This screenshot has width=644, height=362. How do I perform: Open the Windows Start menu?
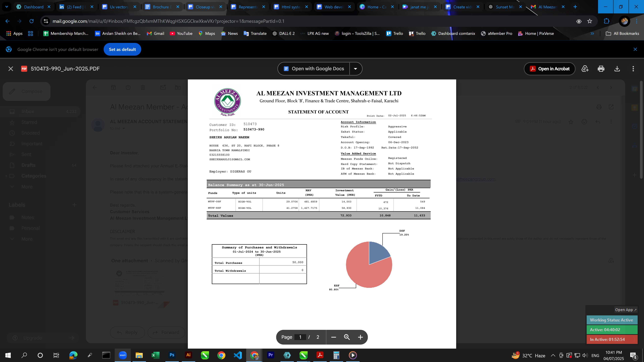click(8, 355)
